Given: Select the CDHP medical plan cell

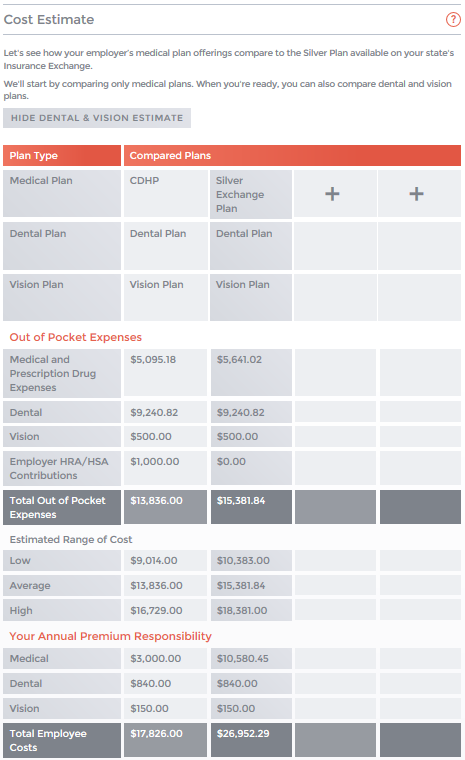Looking at the screenshot, I should 166,193.
